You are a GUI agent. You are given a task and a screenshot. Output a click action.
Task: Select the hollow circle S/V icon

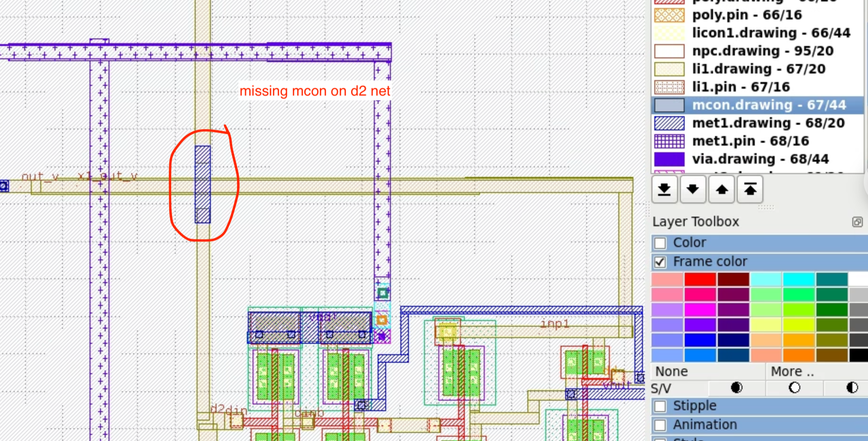pyautogui.click(x=794, y=388)
